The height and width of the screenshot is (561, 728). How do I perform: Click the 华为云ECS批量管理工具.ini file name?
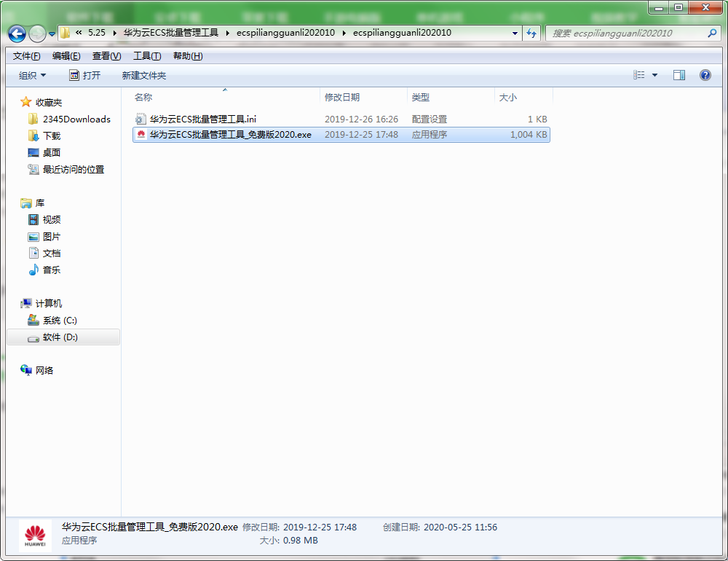tap(203, 119)
